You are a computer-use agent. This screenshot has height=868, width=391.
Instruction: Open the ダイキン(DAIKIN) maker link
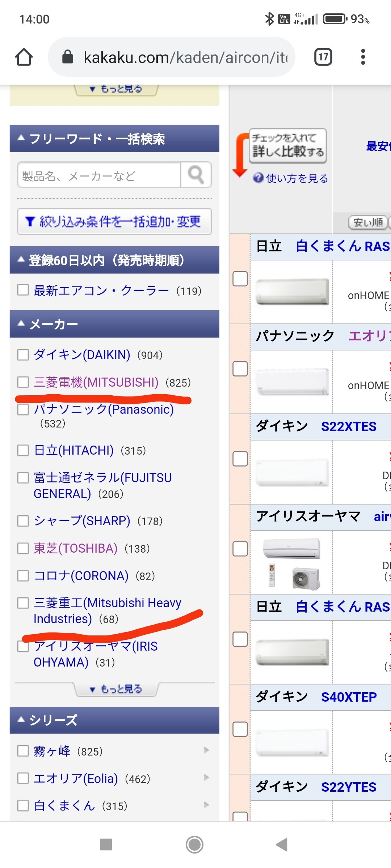coord(82,355)
